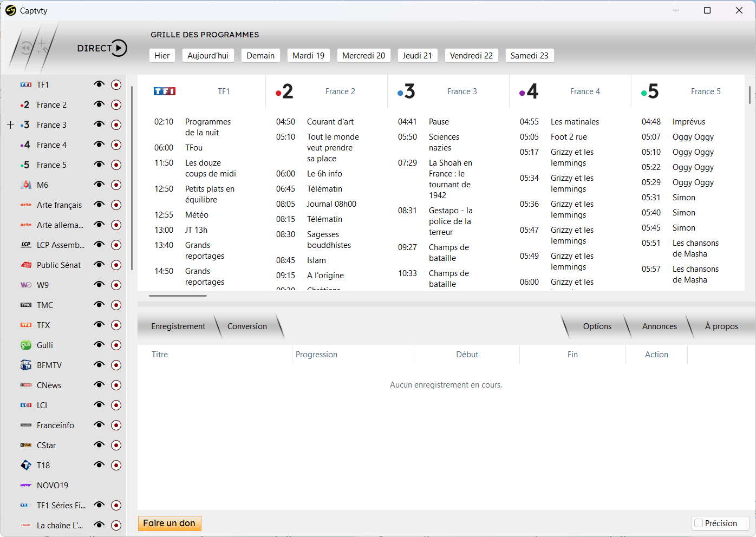This screenshot has height=537, width=756.
Task: Select the JT 13h program on TF1
Action: 196,230
